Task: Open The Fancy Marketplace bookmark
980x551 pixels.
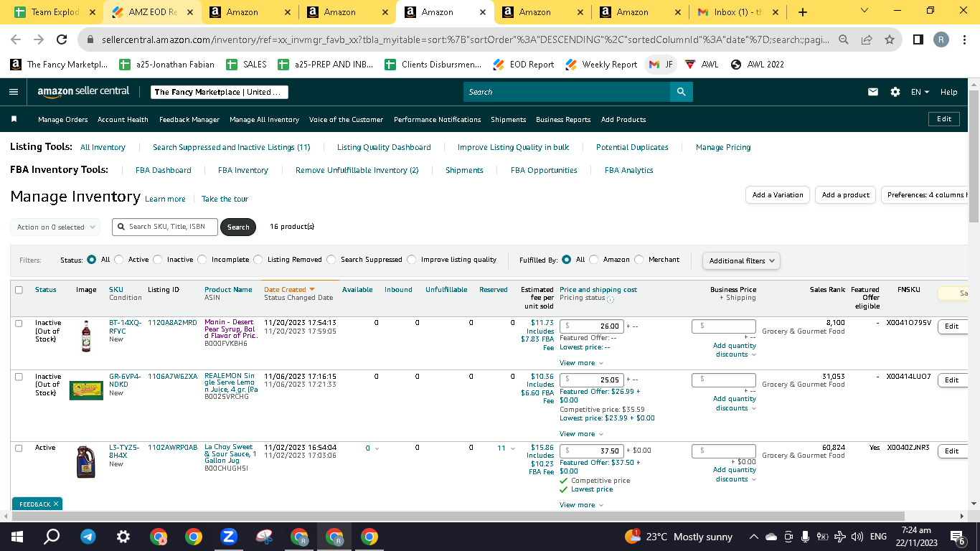Action: pyautogui.click(x=59, y=65)
